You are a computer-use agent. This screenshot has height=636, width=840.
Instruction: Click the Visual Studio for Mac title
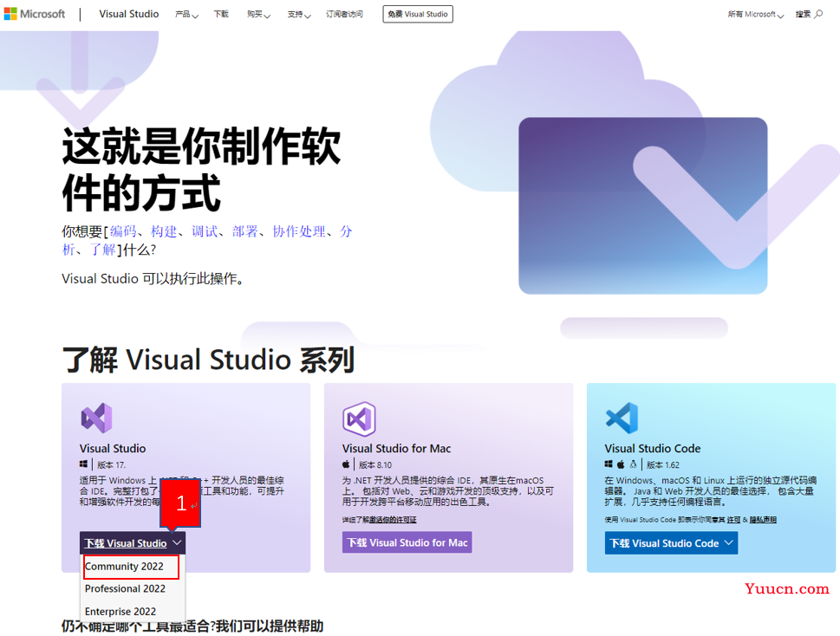click(396, 449)
